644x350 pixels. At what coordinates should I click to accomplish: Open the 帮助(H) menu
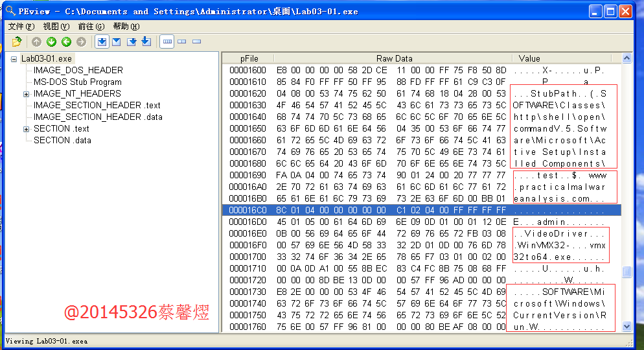(x=126, y=27)
